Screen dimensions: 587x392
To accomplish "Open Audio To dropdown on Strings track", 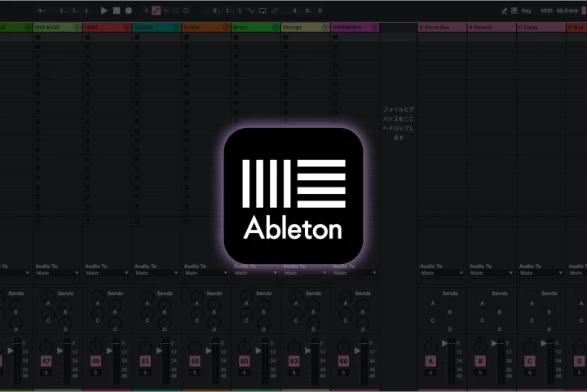I will (x=305, y=273).
